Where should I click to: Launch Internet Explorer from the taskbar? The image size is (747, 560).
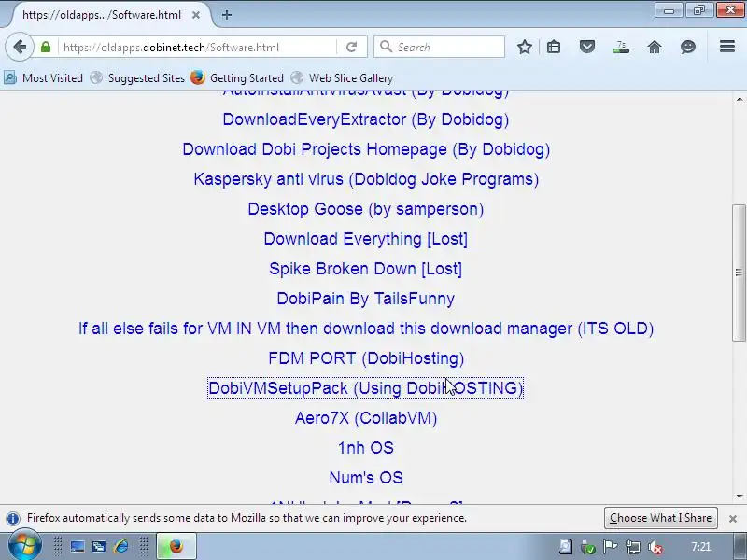(121, 547)
